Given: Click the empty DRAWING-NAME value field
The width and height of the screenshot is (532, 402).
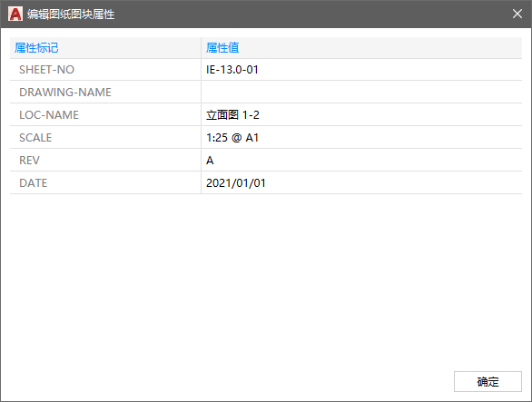Looking at the screenshot, I should [x=361, y=93].
